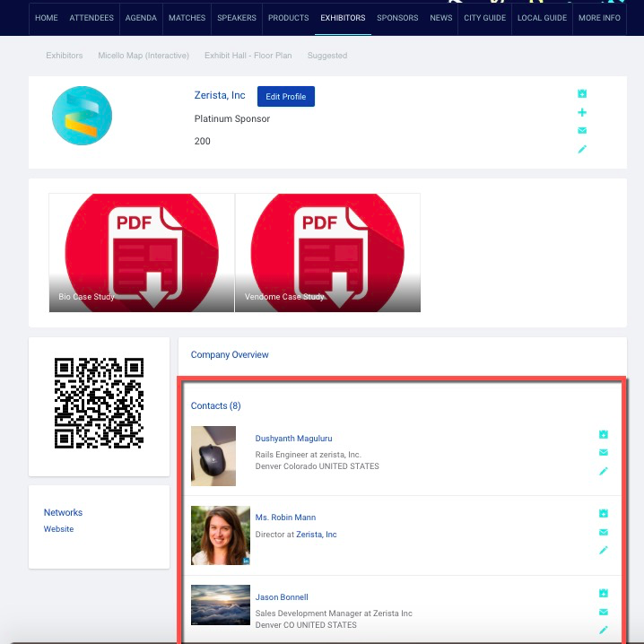Open the SPONSORS tab

pyautogui.click(x=397, y=18)
